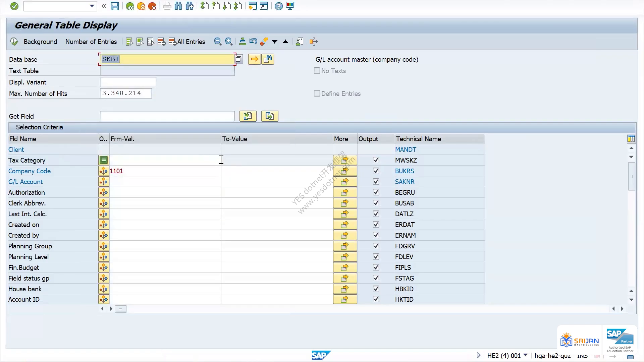Select Background in application toolbar
644x362 pixels.
40,42
